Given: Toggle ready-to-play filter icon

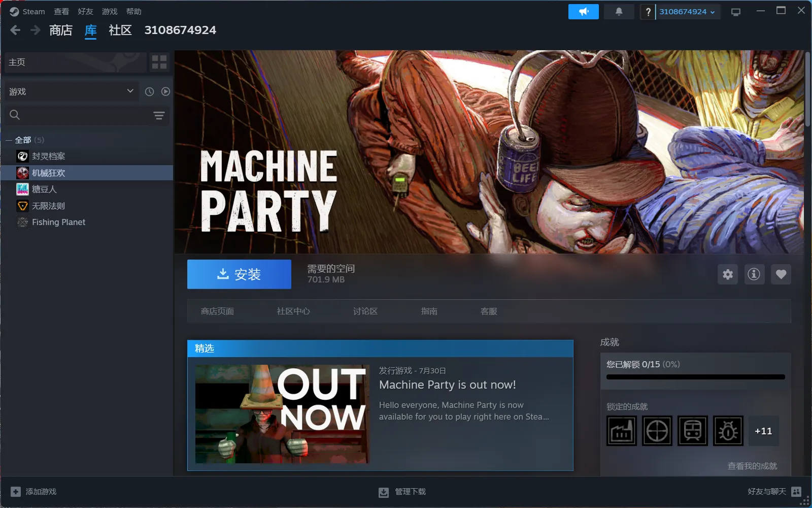Looking at the screenshot, I should tap(165, 91).
